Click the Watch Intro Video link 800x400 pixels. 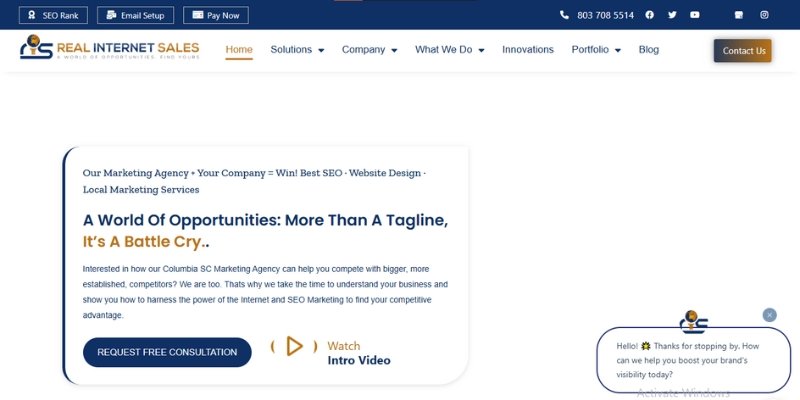(x=359, y=353)
